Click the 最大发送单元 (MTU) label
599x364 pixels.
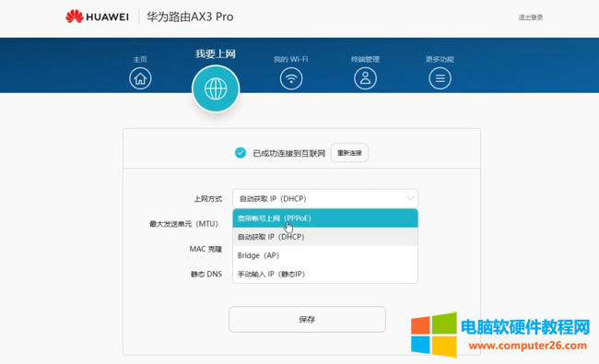[183, 224]
